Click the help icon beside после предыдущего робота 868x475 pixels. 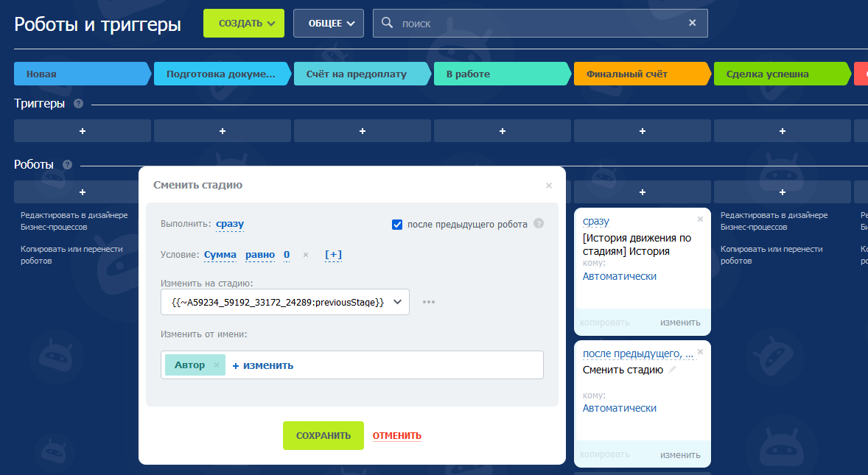tap(539, 224)
